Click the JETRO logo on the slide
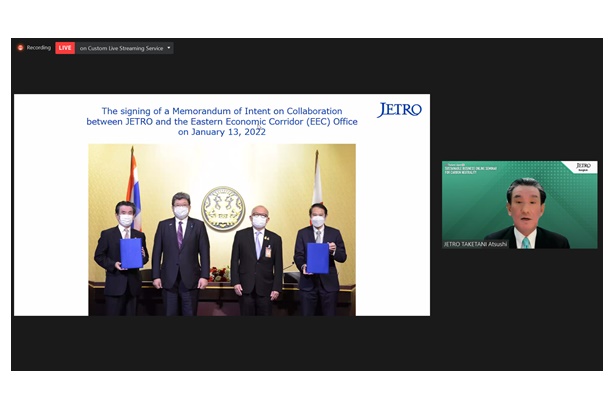The image size is (615, 410). [399, 110]
